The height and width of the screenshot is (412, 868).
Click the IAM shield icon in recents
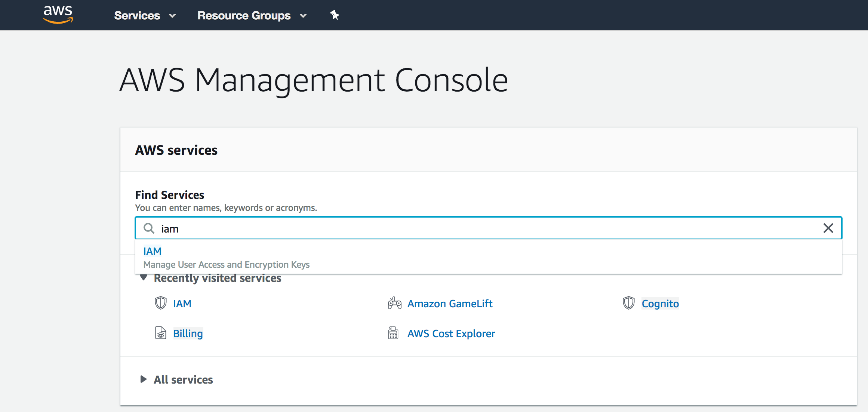pos(161,303)
